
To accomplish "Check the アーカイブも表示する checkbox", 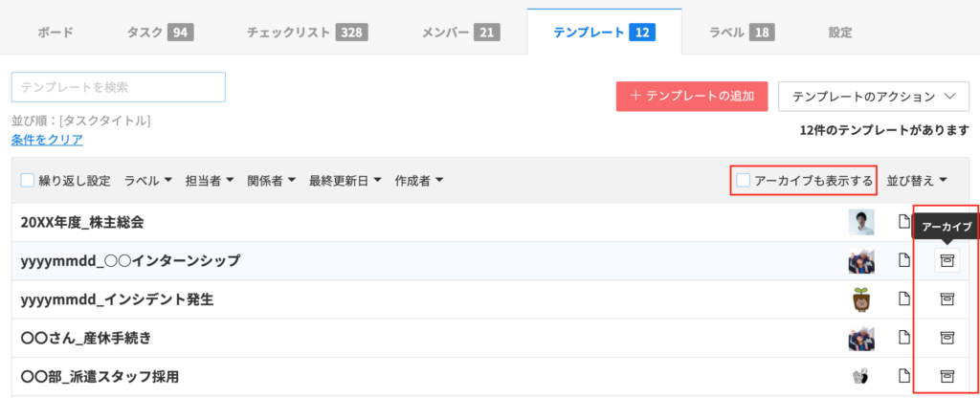I will coord(744,180).
